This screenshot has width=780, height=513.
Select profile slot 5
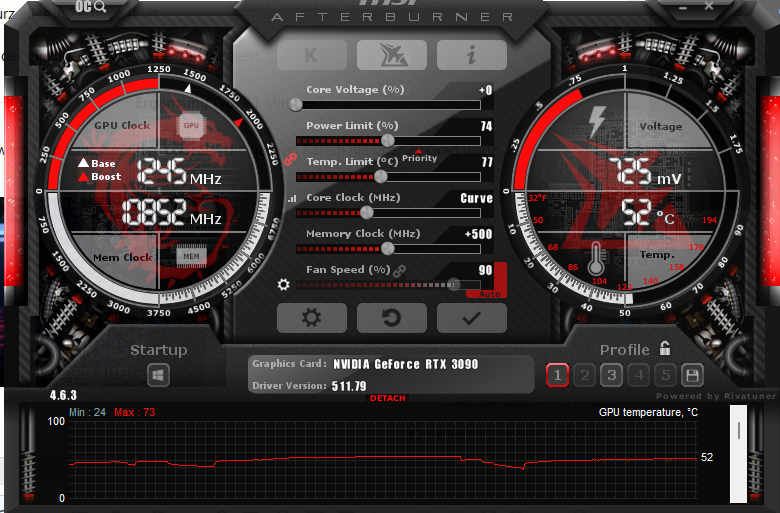[x=666, y=375]
